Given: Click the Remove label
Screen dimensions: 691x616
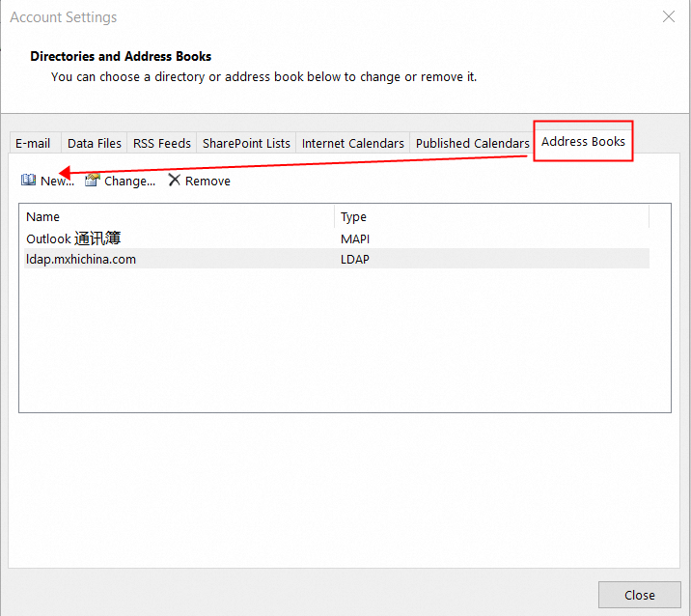Looking at the screenshot, I should coord(207,181).
